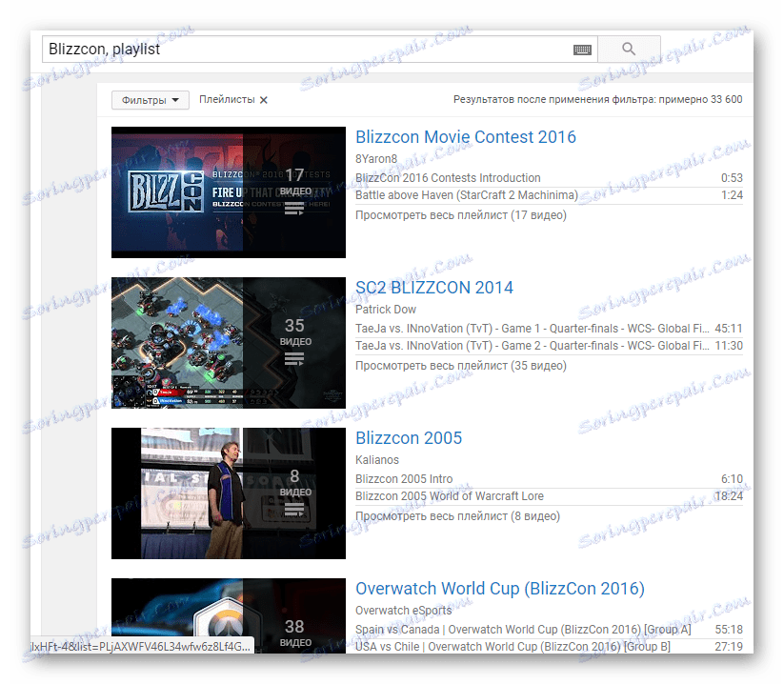Click duration 18:24 of Warcraft Lore video

pyautogui.click(x=729, y=496)
